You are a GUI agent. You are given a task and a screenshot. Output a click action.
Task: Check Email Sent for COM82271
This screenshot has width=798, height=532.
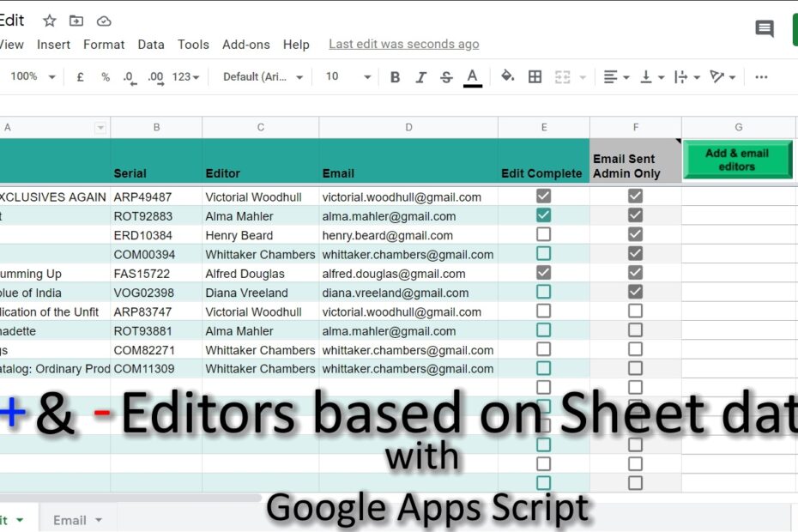pos(635,349)
